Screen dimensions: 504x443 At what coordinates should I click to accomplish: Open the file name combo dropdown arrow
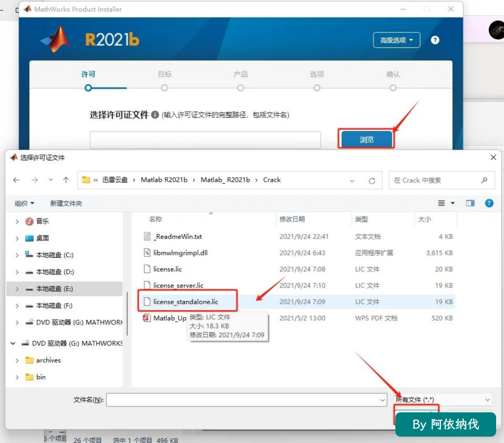[383, 400]
